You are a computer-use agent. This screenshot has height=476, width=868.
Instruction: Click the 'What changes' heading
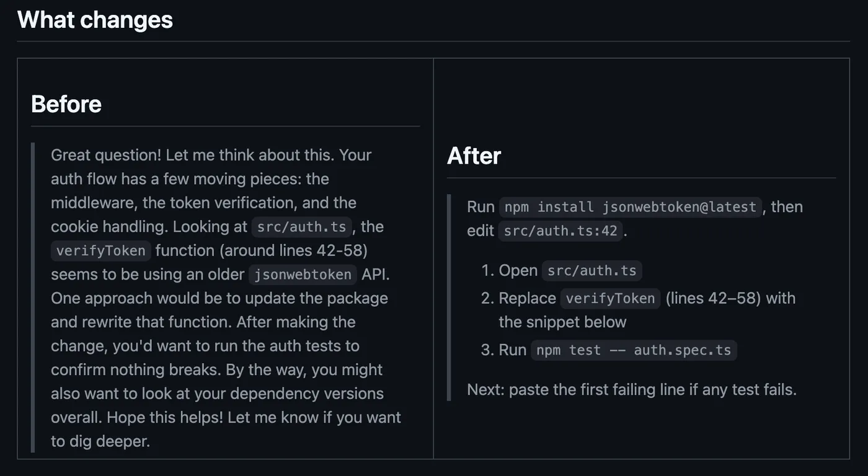[x=95, y=20]
